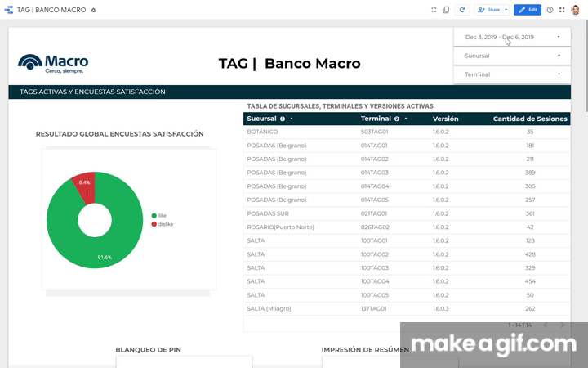Go to previous page of table
Viewport: 588px width, 368px height.
(x=546, y=325)
